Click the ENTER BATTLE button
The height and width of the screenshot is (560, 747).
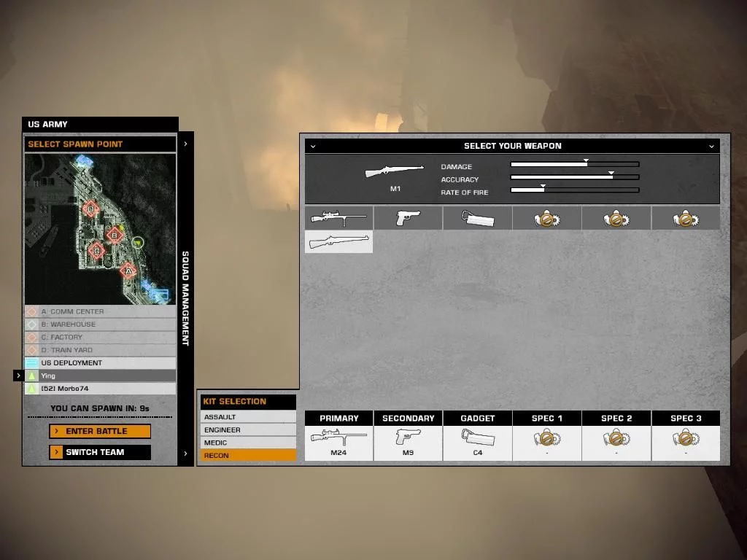(x=100, y=431)
